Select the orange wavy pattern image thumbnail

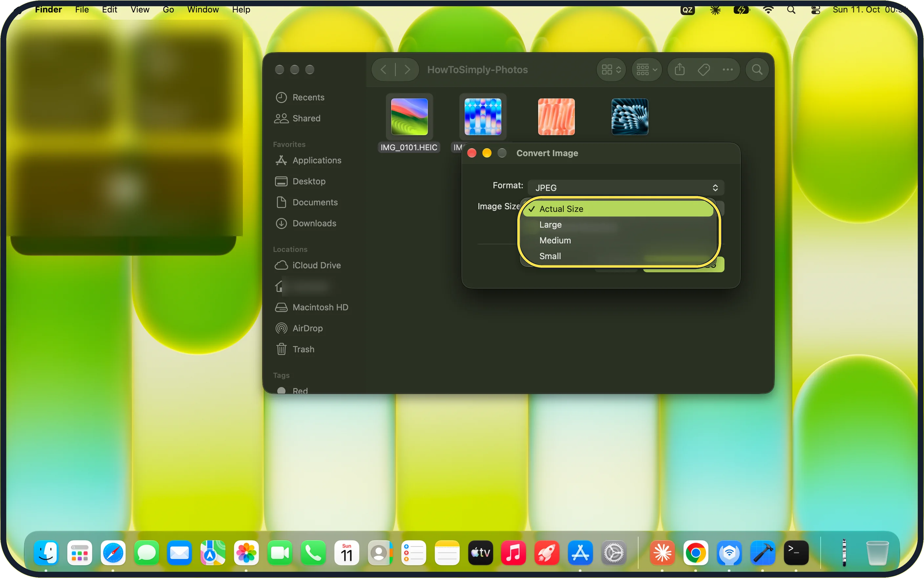(556, 117)
